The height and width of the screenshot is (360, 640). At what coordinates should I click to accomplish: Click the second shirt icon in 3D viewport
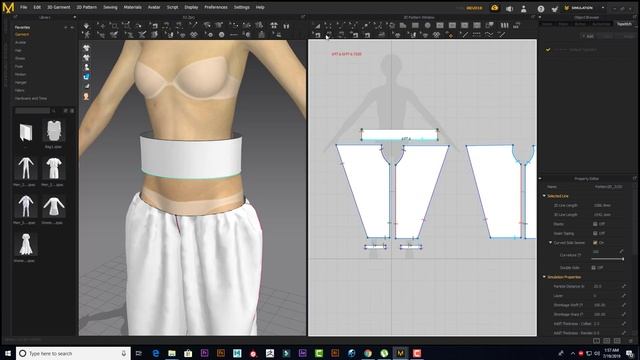86,58
